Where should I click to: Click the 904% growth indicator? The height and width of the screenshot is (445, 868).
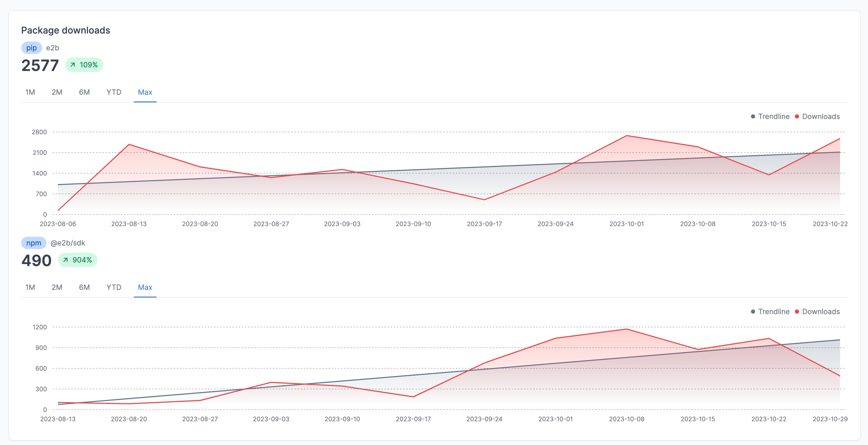click(x=78, y=260)
